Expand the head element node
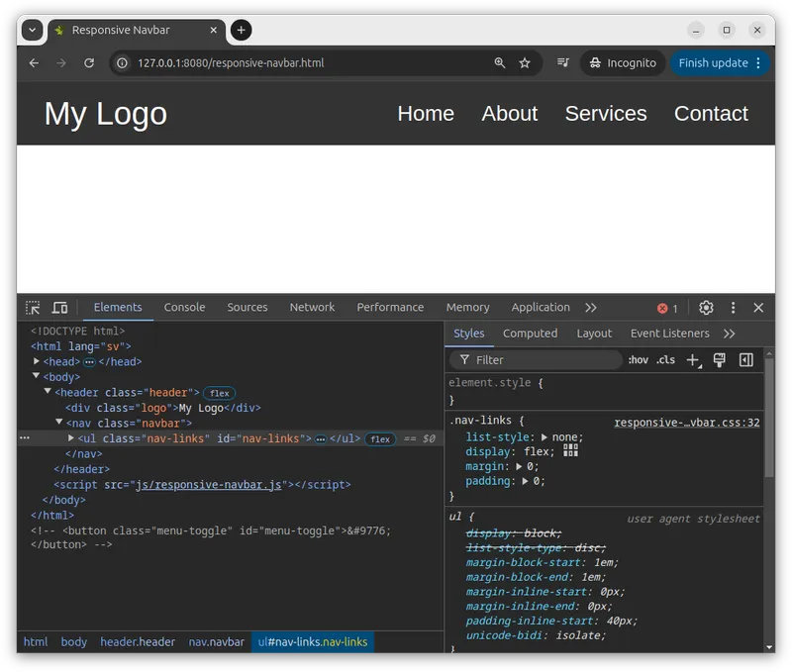The height and width of the screenshot is (672, 792). 38,362
